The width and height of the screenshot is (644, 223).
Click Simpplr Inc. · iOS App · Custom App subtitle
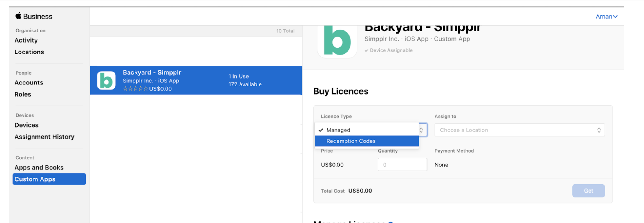(417, 39)
